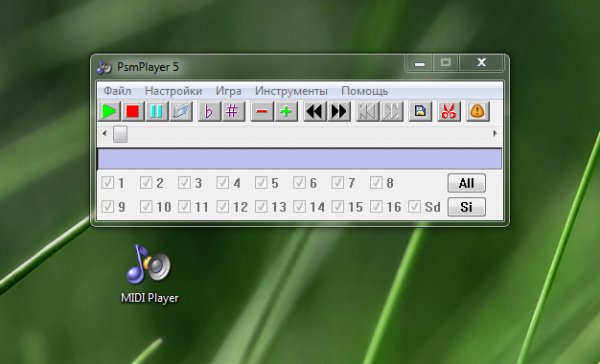Toggle channel 8 checkbox
600x364 pixels.
pos(376,183)
